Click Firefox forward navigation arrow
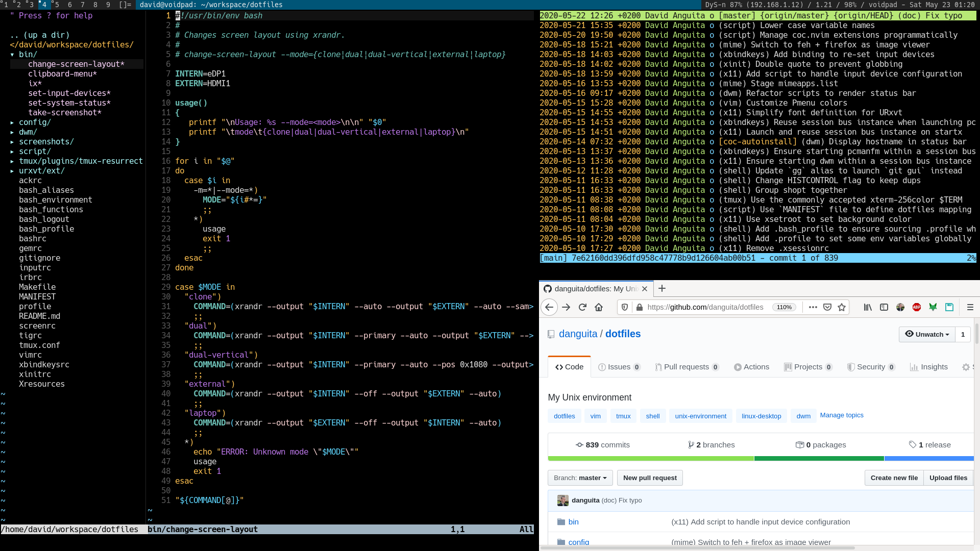980x551 pixels. pos(566,307)
